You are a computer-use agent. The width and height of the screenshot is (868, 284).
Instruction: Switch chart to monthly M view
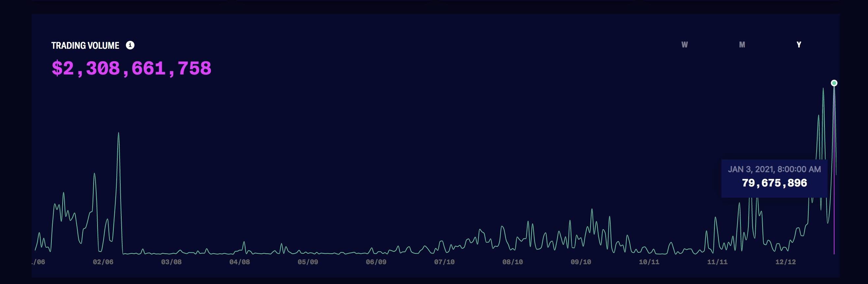pos(742,45)
